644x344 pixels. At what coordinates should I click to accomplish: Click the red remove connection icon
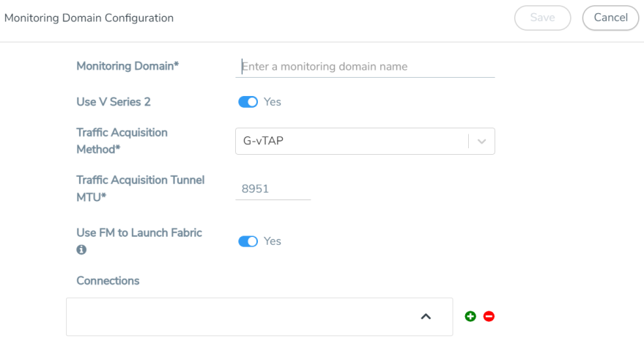(x=489, y=316)
